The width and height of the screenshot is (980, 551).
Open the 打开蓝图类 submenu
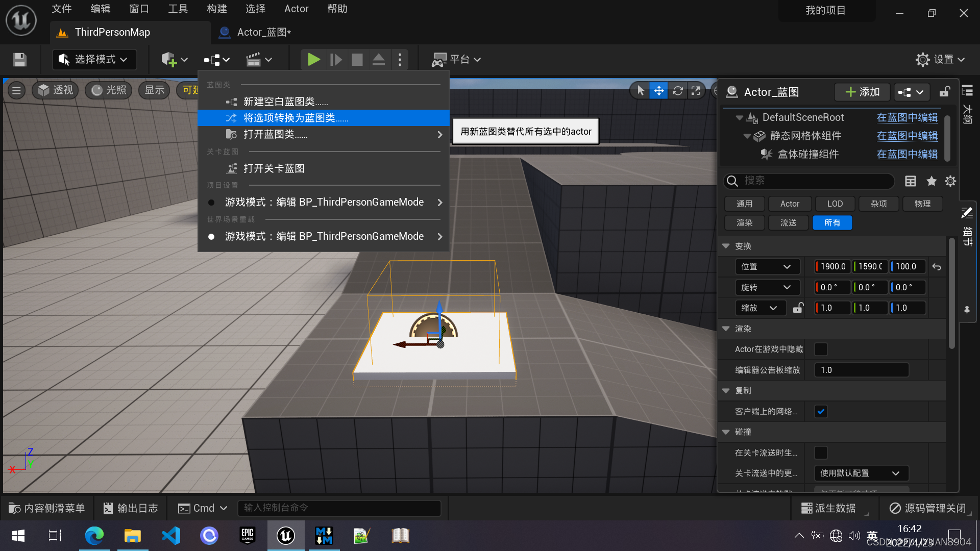click(x=324, y=134)
